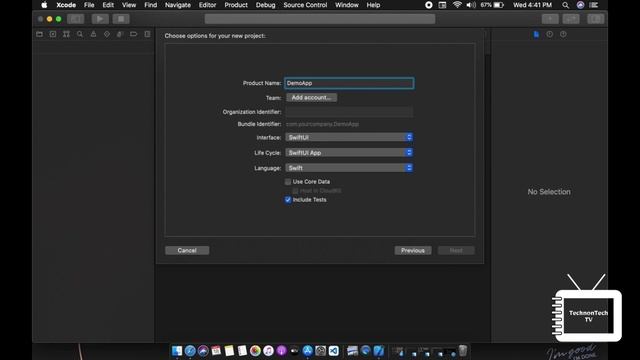Open the Source Control navigator icon
Viewport: 640px width, 360px height.
53,34
